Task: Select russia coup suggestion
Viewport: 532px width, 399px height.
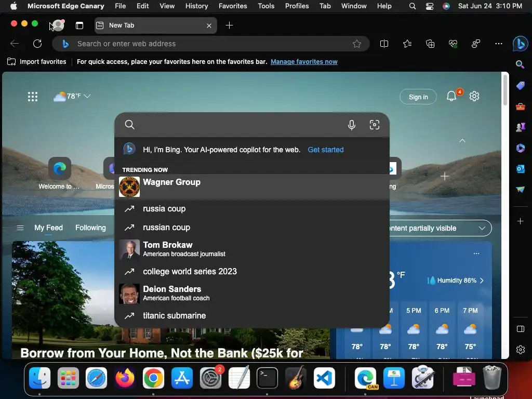Action: coord(252,209)
